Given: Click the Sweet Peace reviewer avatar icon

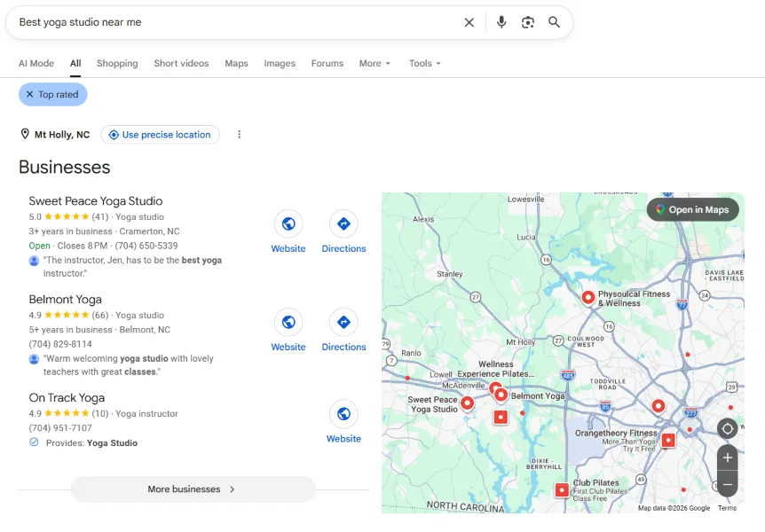Looking at the screenshot, I should click(x=34, y=261).
